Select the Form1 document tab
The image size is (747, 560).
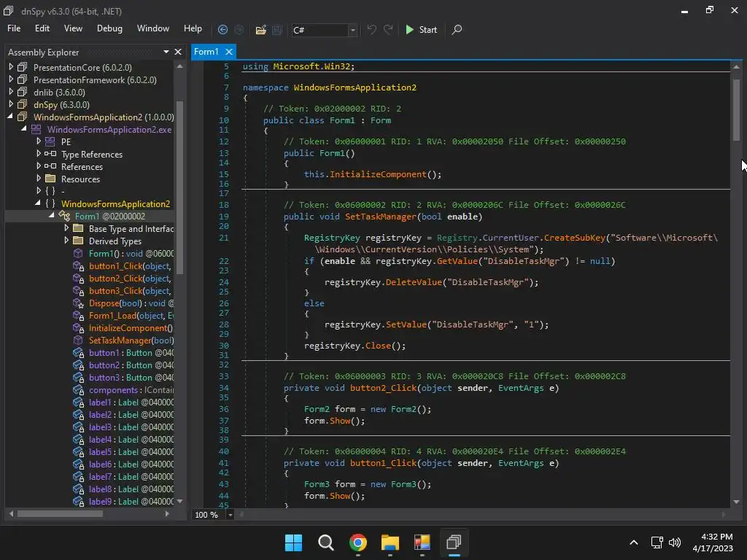pos(206,52)
